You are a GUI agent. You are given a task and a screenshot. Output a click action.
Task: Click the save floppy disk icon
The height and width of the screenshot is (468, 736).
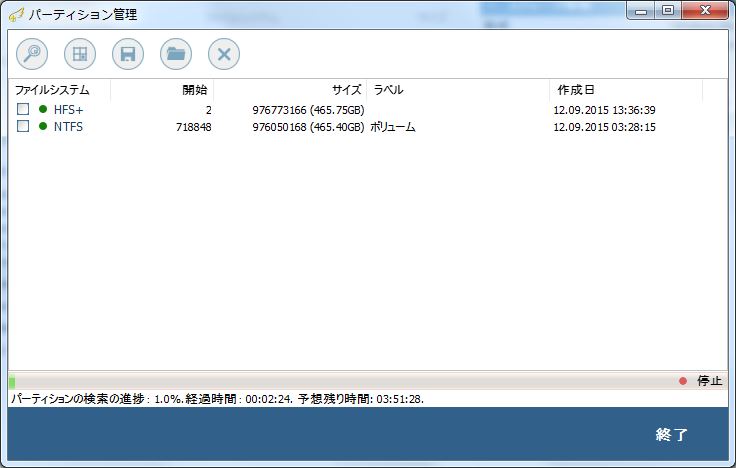point(128,54)
